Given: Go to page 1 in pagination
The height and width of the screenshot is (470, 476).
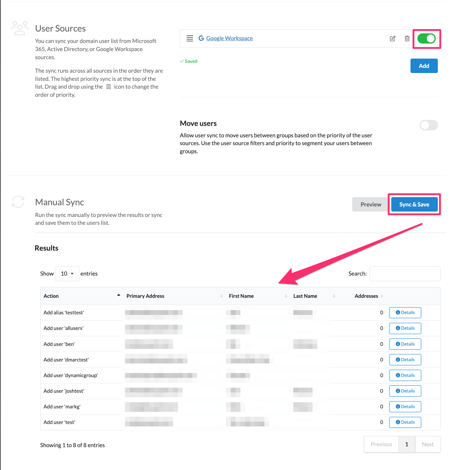Looking at the screenshot, I should click(x=407, y=444).
